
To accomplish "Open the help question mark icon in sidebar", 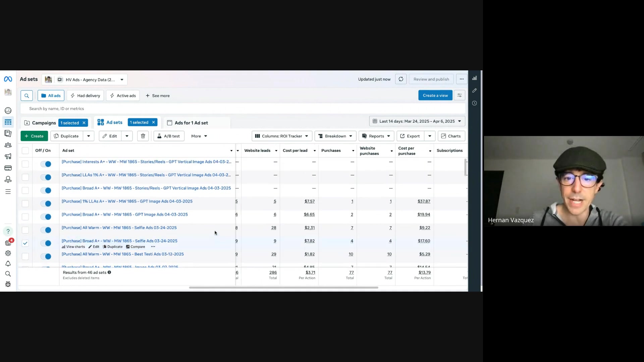I will (8, 231).
